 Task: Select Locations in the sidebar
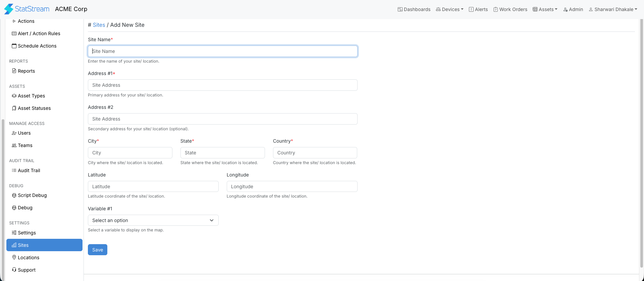pos(44,258)
